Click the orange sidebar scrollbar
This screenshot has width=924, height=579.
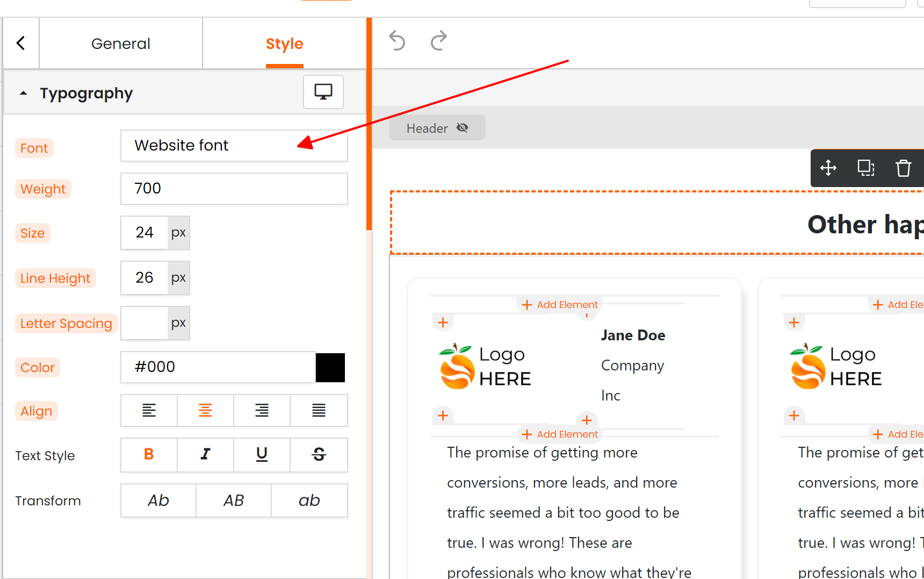coord(369,124)
